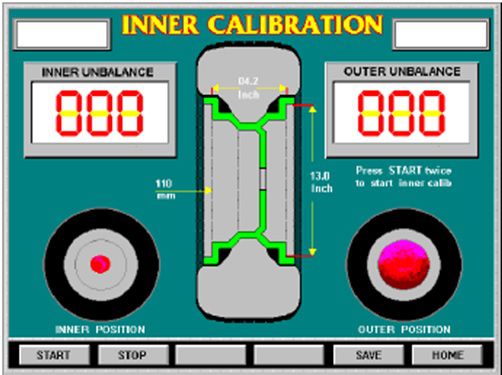Image resolution: width=502 pixels, height=375 pixels.
Task: Click the OUTER UNBALANCE label
Action: (x=402, y=72)
